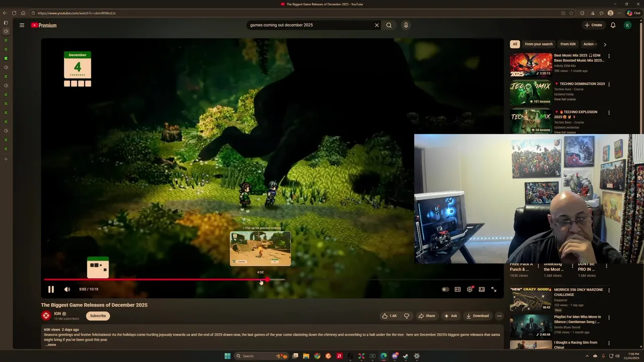Open options for MERRICK 556 ONLY WARZONE video

click(x=609, y=290)
